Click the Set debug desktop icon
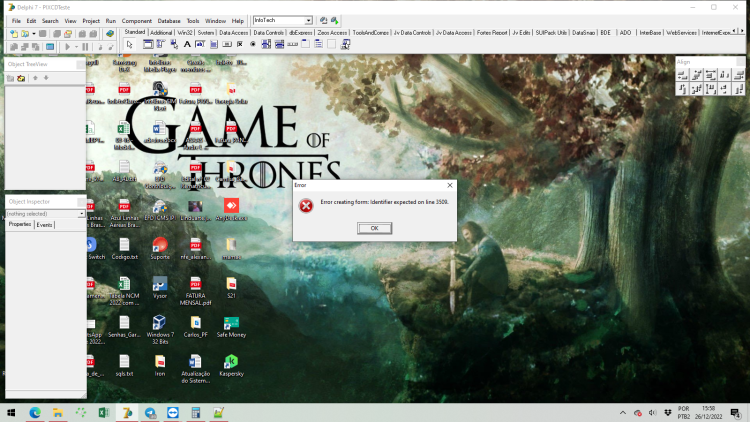This screenshot has height=422, width=750. click(x=335, y=21)
